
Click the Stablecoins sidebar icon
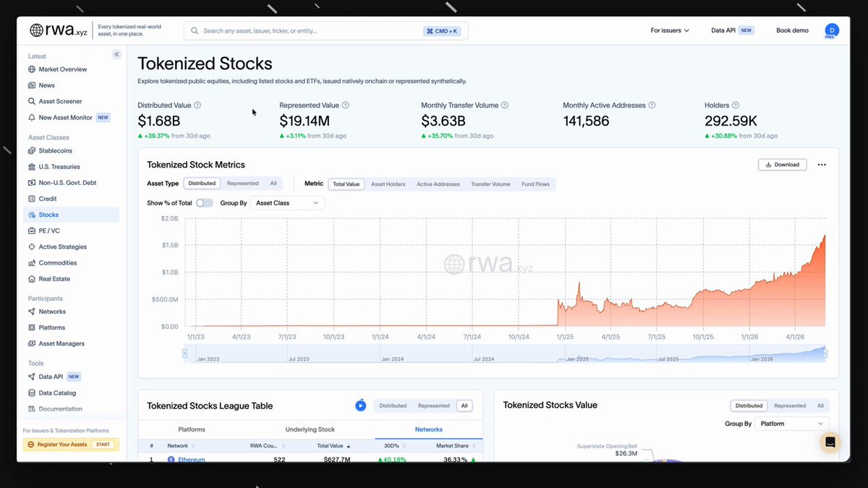pyautogui.click(x=32, y=151)
